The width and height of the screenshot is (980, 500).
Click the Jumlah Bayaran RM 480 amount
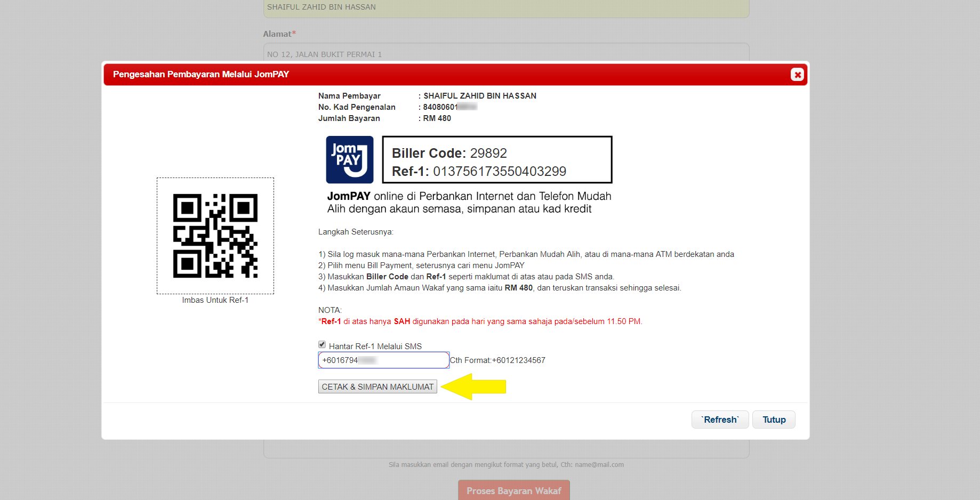[x=437, y=118]
